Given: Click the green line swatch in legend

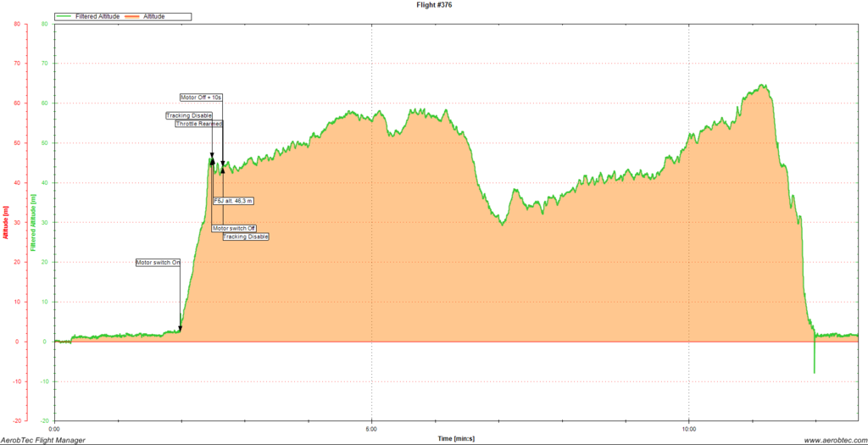Looking at the screenshot, I should (x=65, y=16).
